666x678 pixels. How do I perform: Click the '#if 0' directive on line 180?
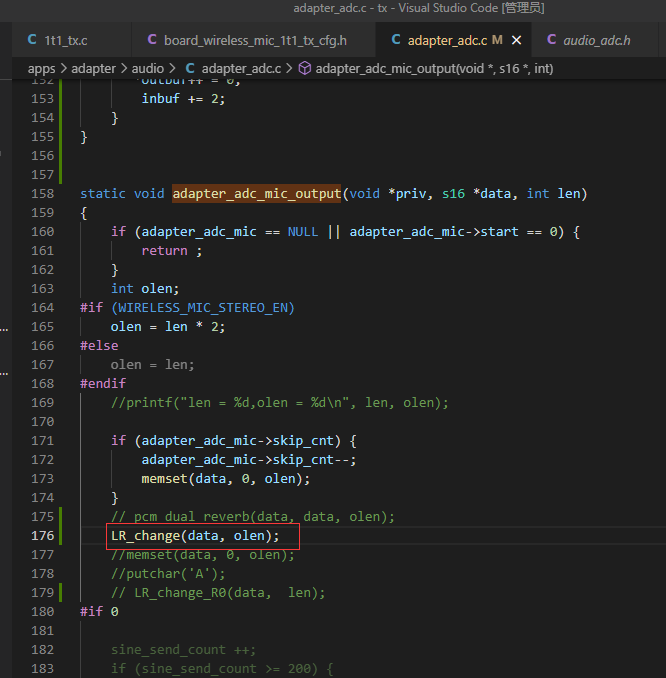[99, 612]
